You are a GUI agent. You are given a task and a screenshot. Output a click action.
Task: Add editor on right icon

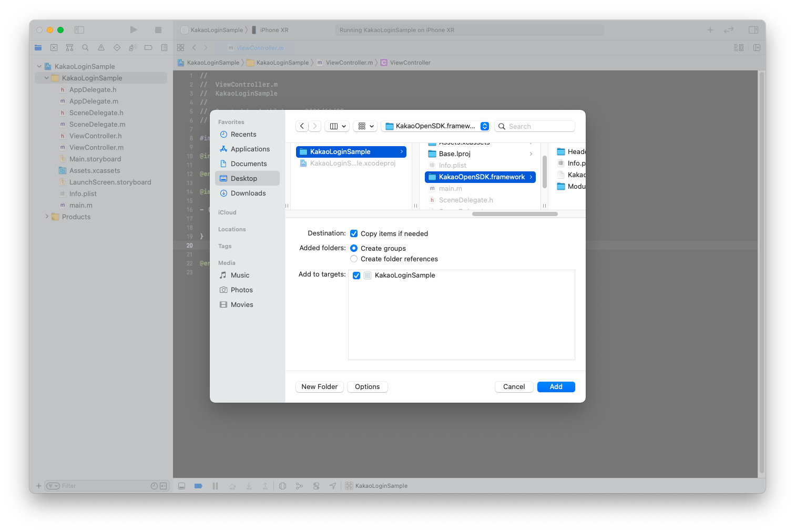click(757, 48)
